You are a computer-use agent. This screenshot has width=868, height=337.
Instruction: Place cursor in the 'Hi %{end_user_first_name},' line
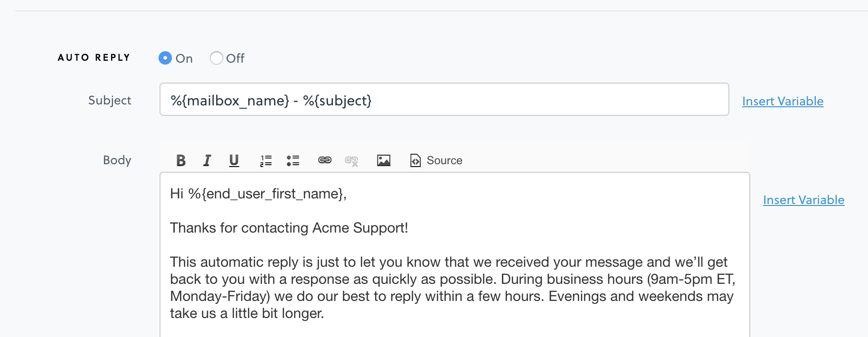258,194
